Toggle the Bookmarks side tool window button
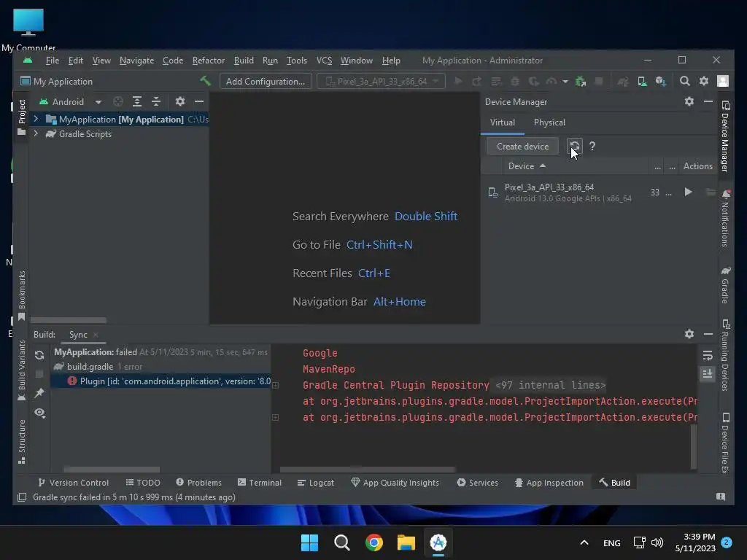Viewport: 747px width, 560px height. [21, 296]
